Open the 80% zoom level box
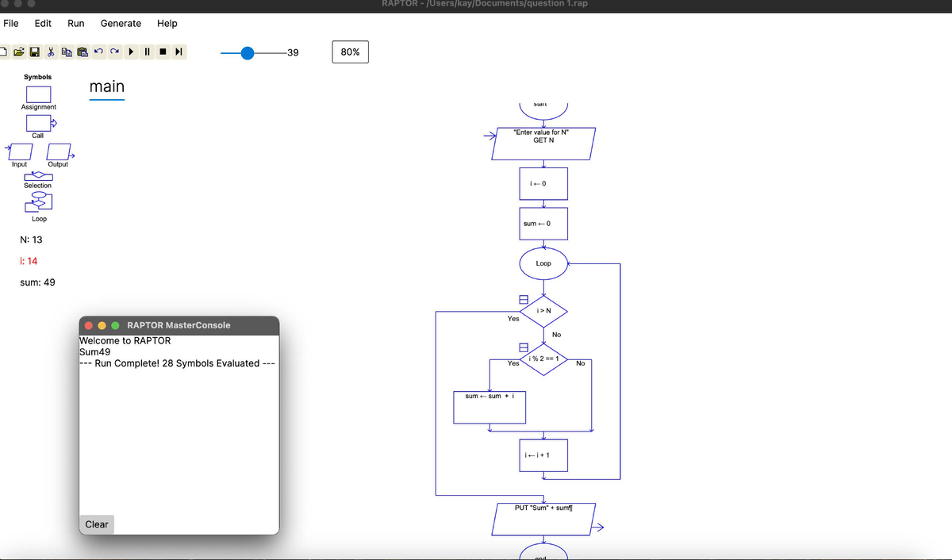 (350, 52)
